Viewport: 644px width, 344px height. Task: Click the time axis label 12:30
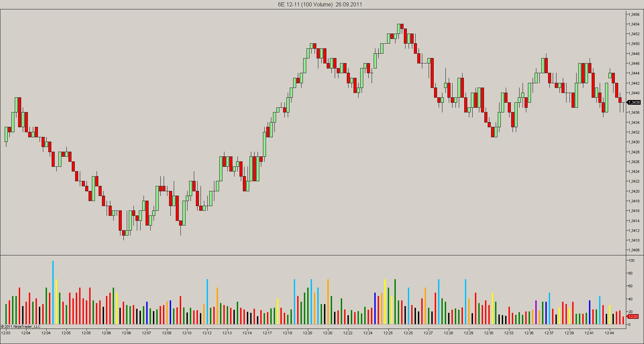click(489, 333)
